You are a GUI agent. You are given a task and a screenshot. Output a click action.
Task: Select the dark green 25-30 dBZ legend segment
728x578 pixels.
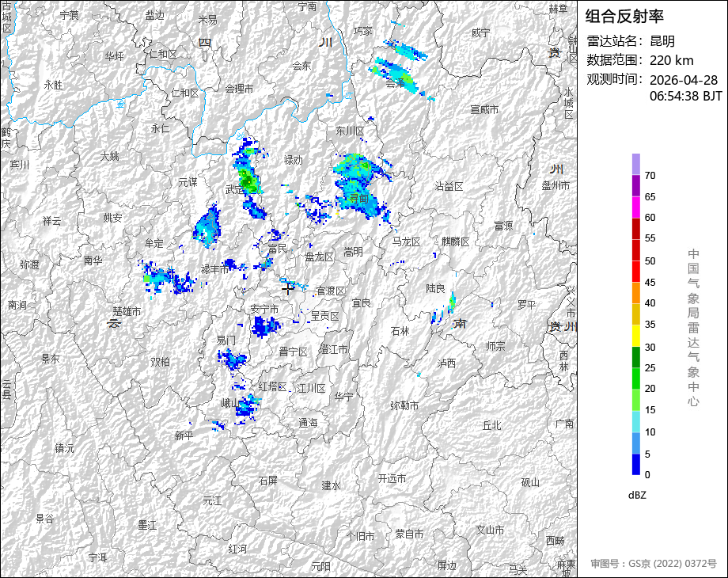click(635, 357)
